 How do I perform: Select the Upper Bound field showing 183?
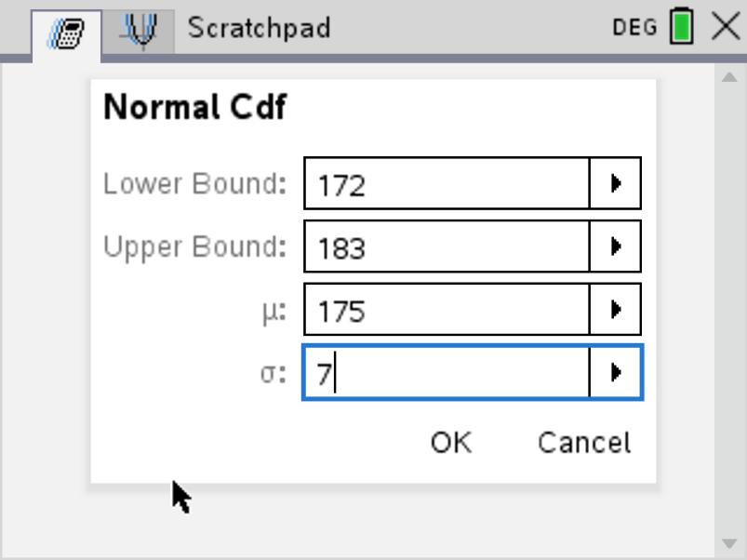tap(447, 247)
